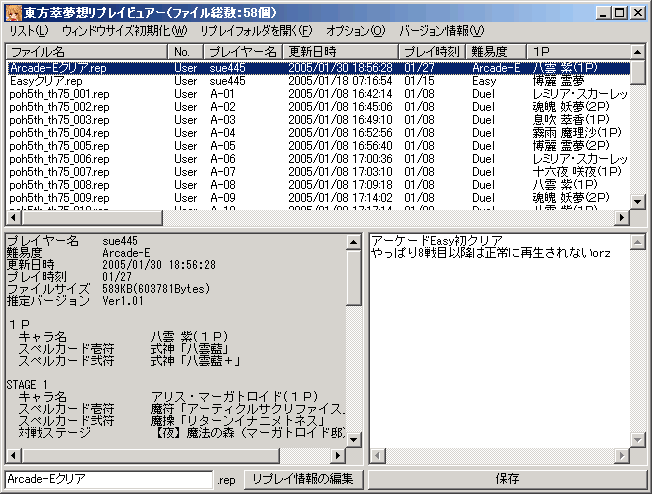Click comment box scroll down arrow
652x494 pixels.
tap(638, 440)
